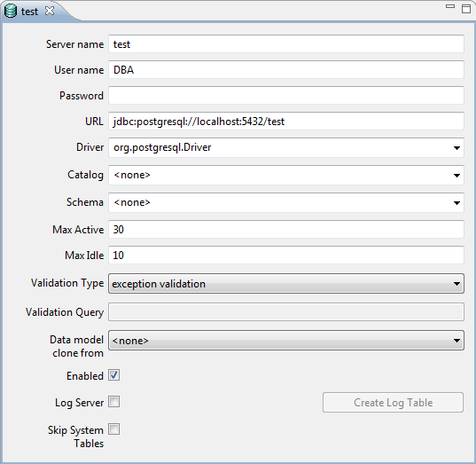Enable the Log Server checkbox
Viewport: 476px width, 464px height.
[114, 402]
